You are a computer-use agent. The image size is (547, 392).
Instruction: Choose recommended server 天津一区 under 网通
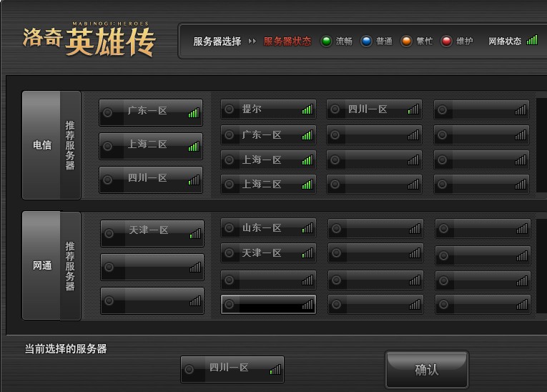[152, 233]
